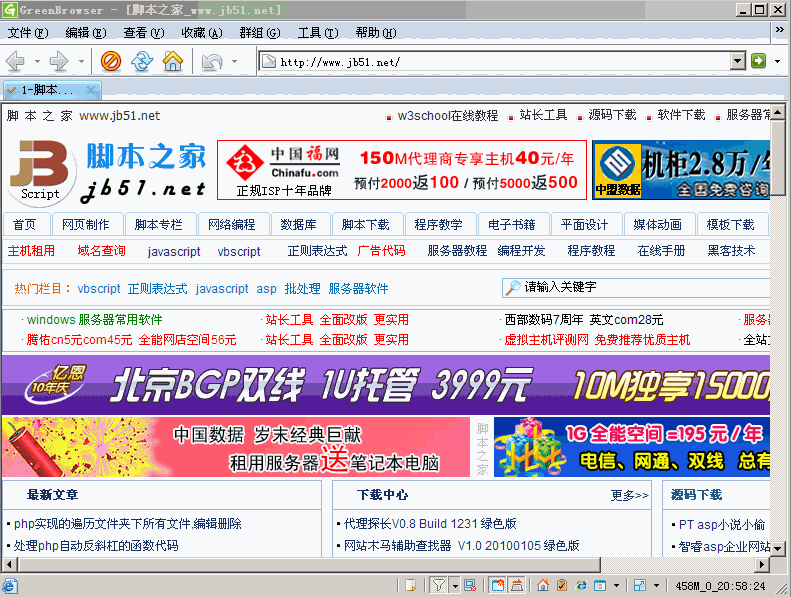The image size is (791, 597).
Task: Open the 数据库 navigation tab
Action: (299, 225)
